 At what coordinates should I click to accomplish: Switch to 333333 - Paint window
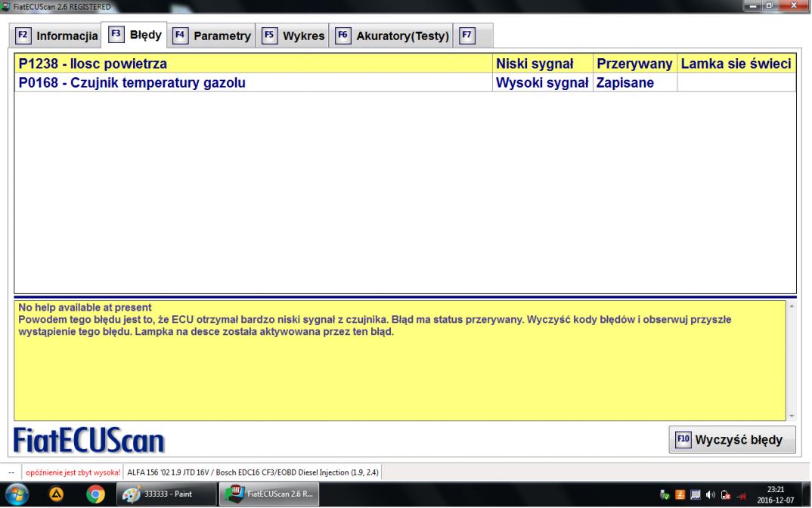(x=166, y=494)
